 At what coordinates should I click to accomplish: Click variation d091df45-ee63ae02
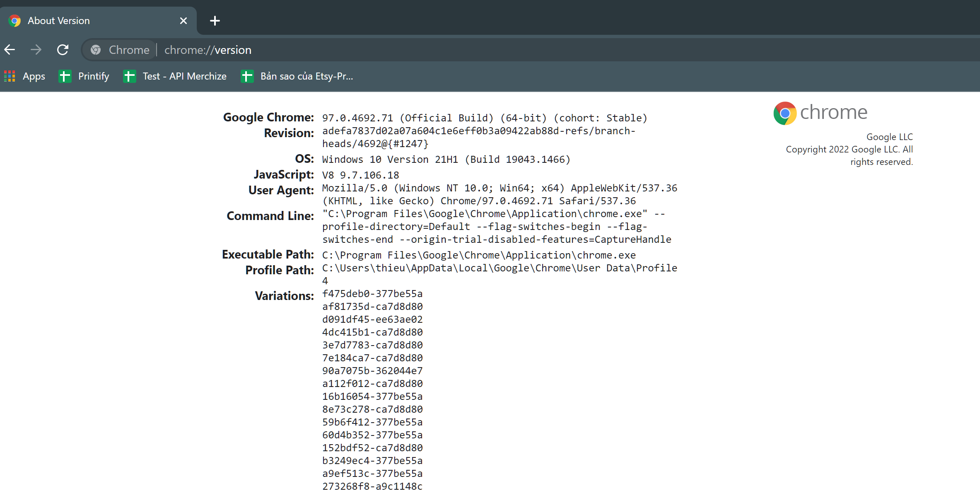tap(372, 319)
